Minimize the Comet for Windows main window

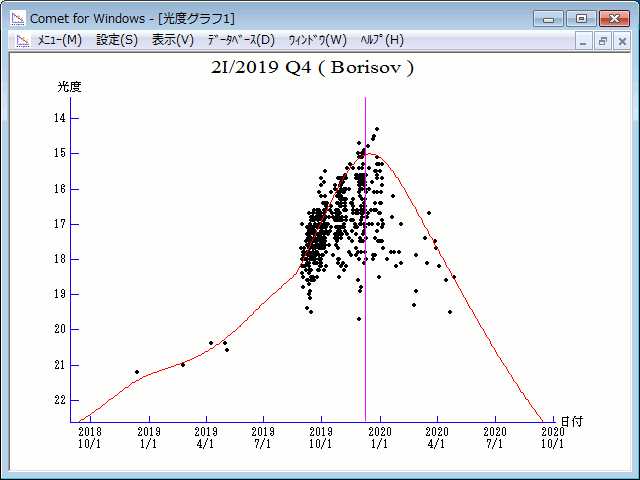pyautogui.click(x=549, y=18)
